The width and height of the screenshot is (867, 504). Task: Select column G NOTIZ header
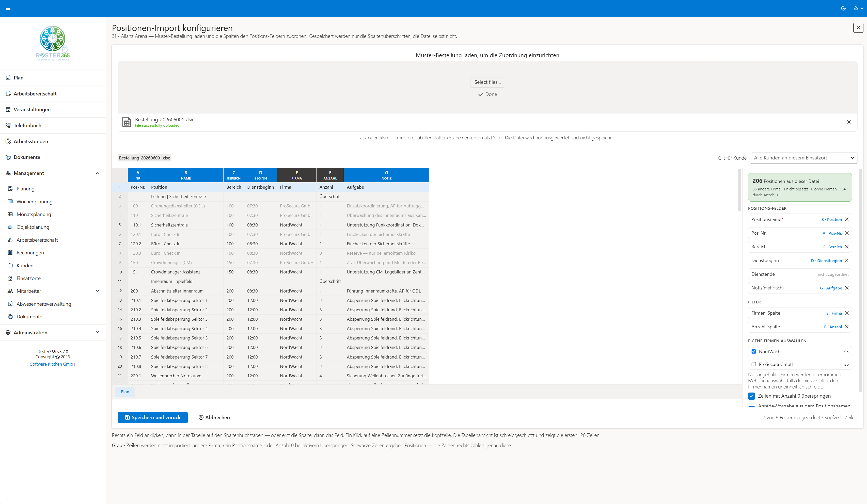[x=386, y=175]
